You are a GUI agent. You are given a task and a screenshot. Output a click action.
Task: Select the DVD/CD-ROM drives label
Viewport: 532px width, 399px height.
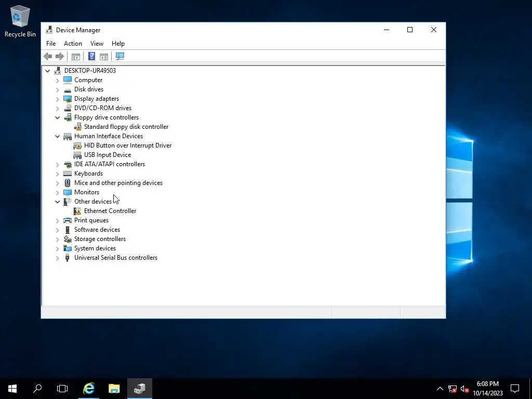click(103, 108)
